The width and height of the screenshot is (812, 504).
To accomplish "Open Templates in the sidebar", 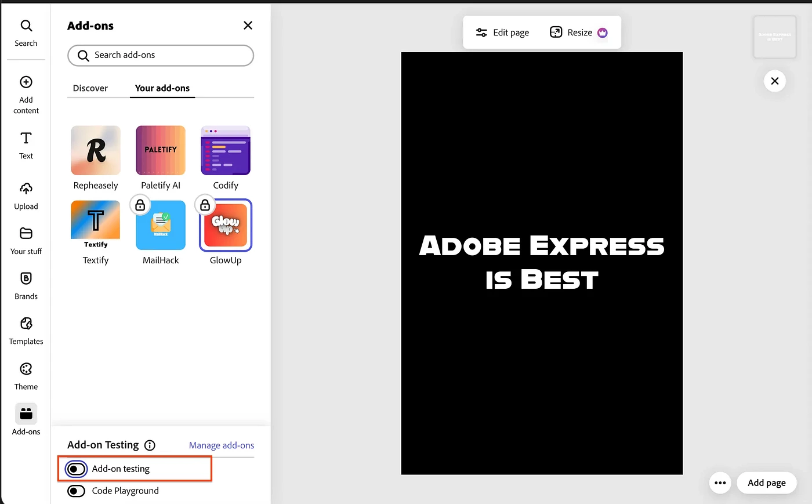I will point(26,331).
